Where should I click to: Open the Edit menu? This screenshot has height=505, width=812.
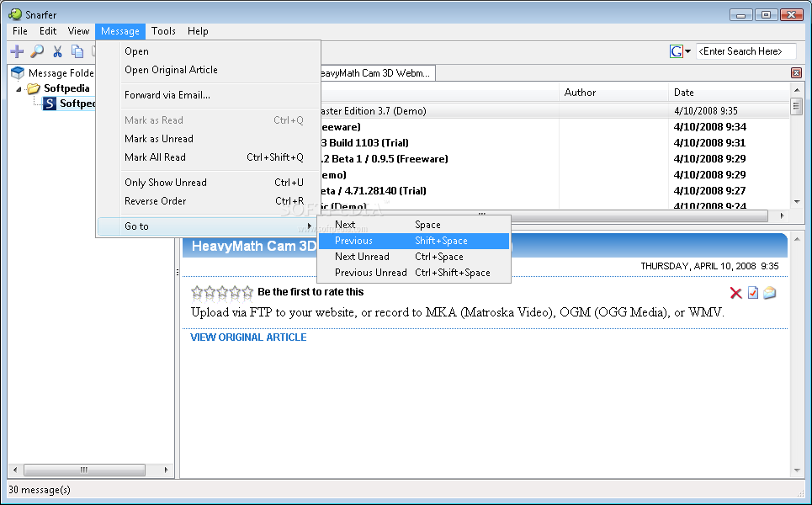48,31
